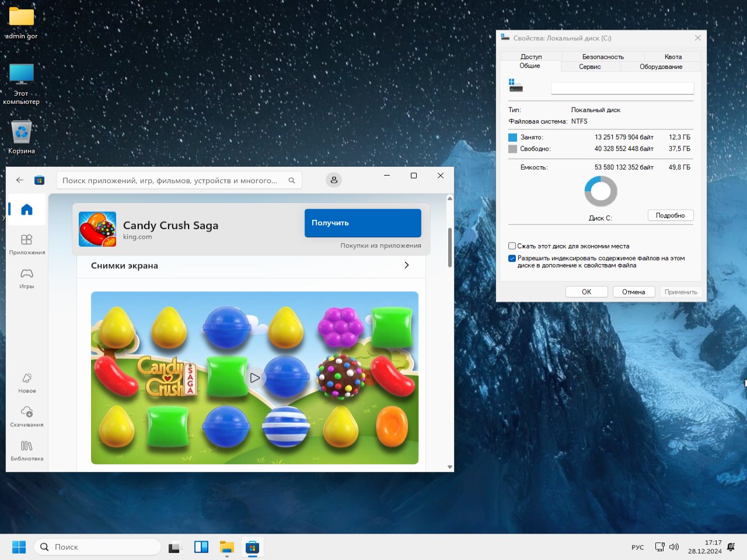The height and width of the screenshot is (560, 747).
Task: Click the Candy Crush Saga screenshot thumbnail
Action: tap(254, 378)
